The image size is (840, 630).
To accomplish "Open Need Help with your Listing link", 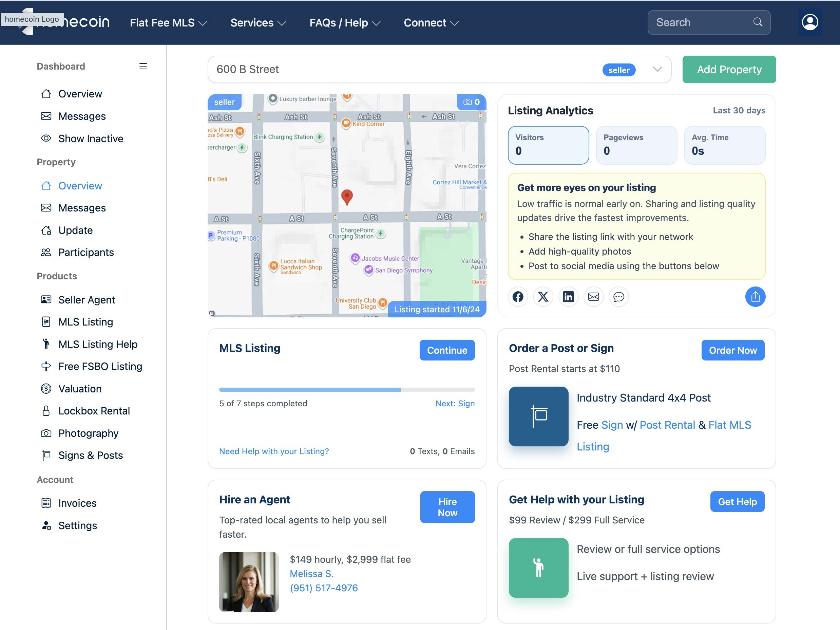I will pyautogui.click(x=274, y=451).
